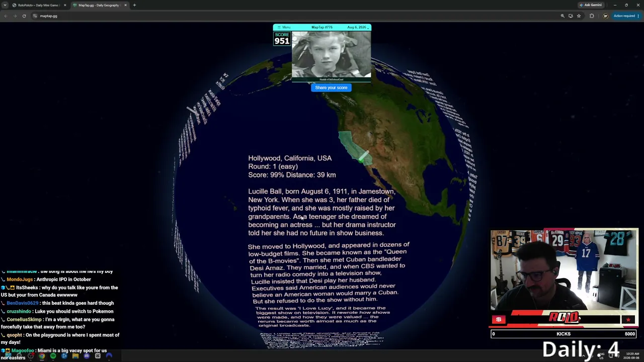
Task: Expand the tab search dropdown
Action: point(5,5)
